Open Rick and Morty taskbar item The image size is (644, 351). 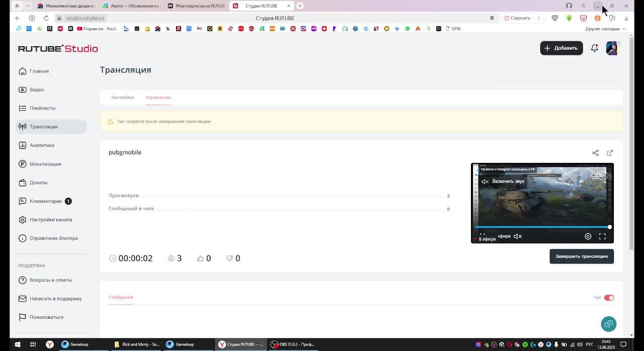click(x=137, y=344)
